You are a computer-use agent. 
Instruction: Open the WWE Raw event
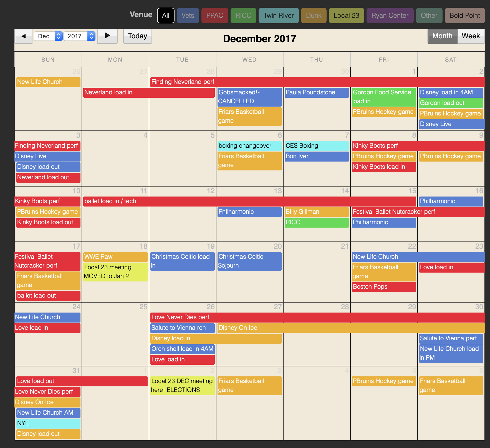tap(115, 257)
